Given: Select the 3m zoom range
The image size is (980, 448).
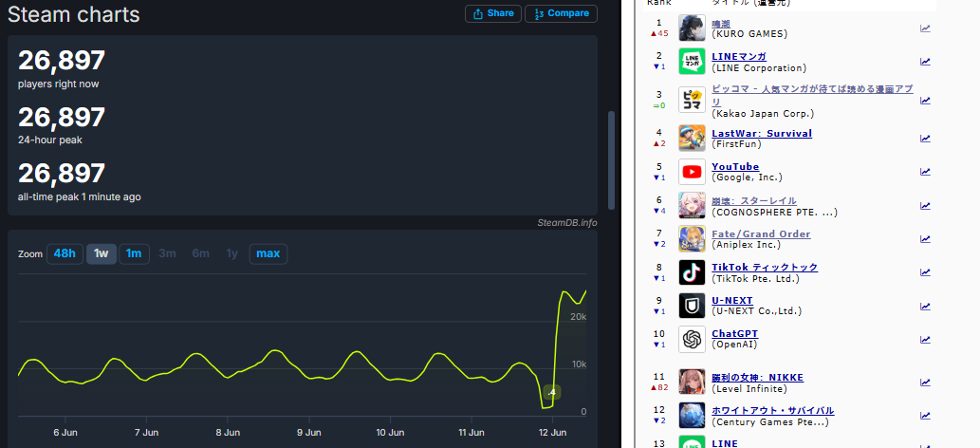Looking at the screenshot, I should pyautogui.click(x=168, y=254).
